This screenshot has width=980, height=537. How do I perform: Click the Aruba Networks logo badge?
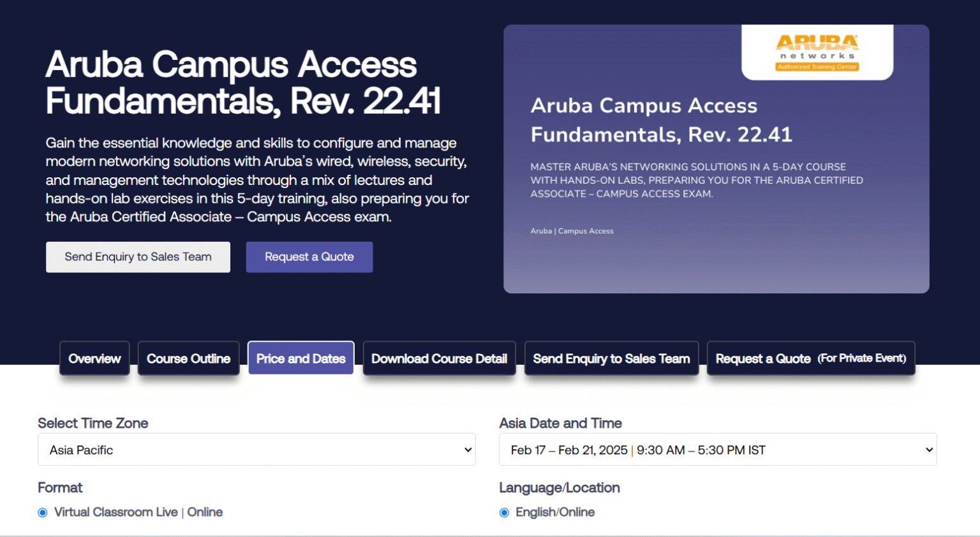[817, 51]
